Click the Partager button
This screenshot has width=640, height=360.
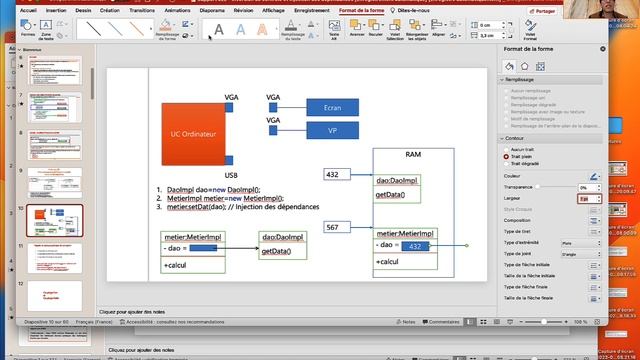542,11
